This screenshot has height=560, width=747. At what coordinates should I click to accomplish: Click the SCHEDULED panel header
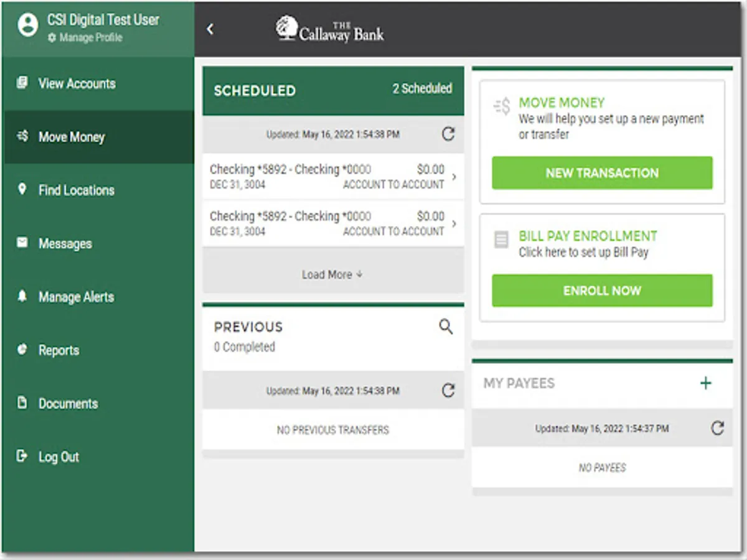[333, 91]
